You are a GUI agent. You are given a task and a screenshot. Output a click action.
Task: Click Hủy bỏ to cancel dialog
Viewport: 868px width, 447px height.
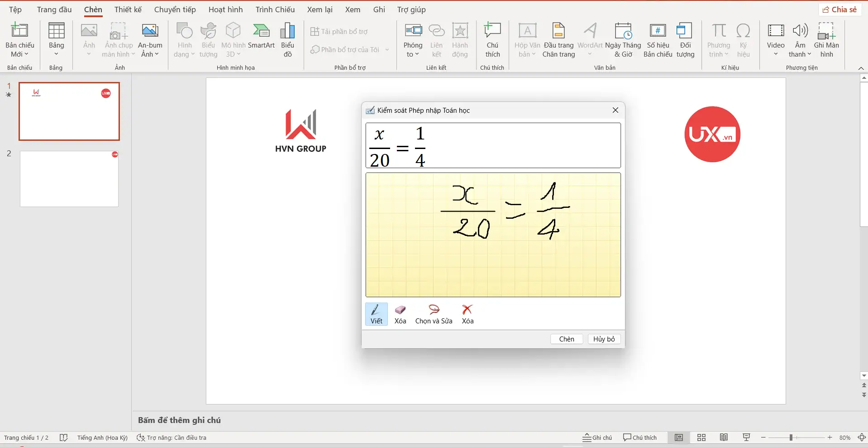(604, 339)
